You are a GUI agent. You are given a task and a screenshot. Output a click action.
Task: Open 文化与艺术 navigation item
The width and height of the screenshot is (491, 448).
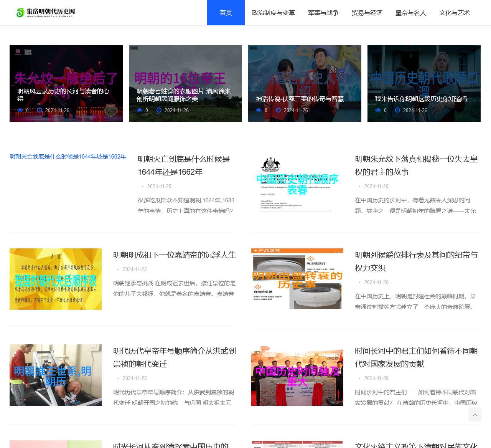(x=454, y=13)
